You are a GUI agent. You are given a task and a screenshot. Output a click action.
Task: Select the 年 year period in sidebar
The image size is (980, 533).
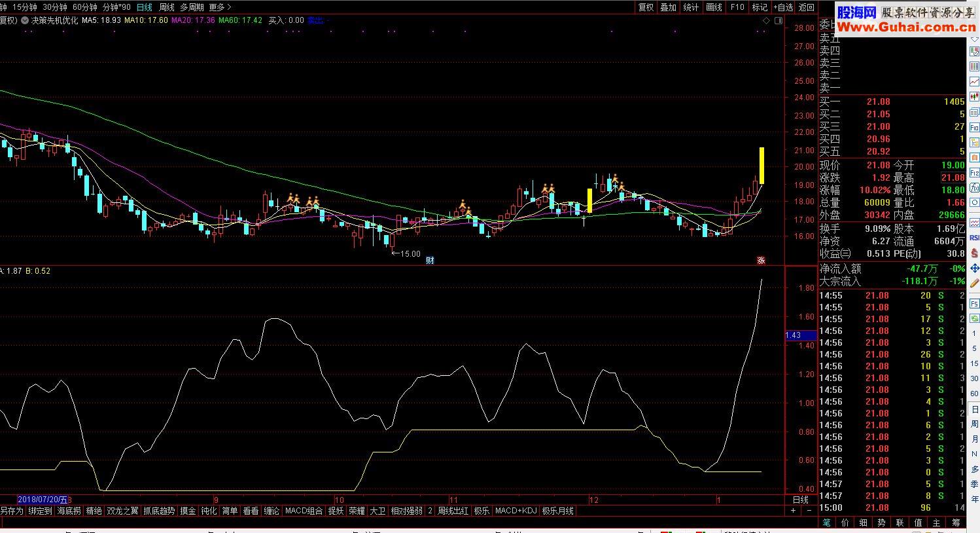[975, 500]
